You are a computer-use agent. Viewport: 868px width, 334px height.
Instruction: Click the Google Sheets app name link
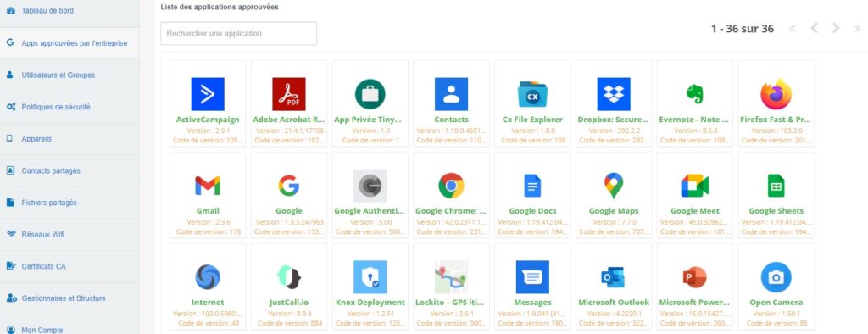coord(776,211)
